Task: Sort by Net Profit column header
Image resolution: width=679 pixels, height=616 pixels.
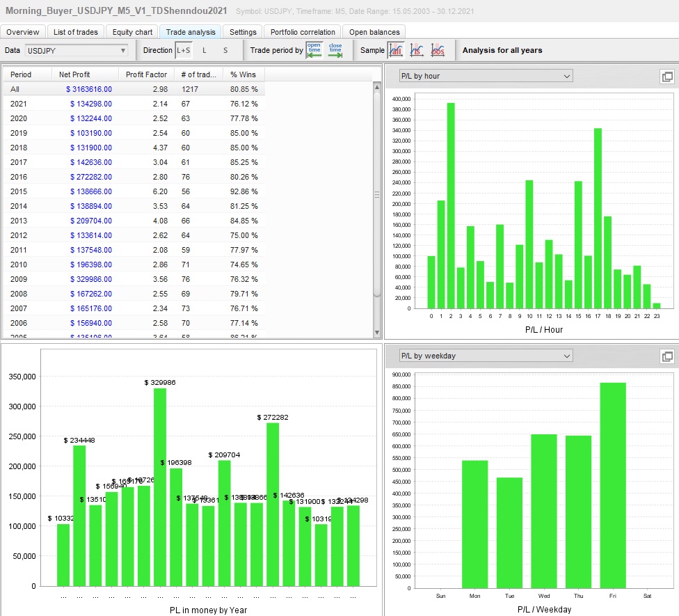Action: pos(74,74)
